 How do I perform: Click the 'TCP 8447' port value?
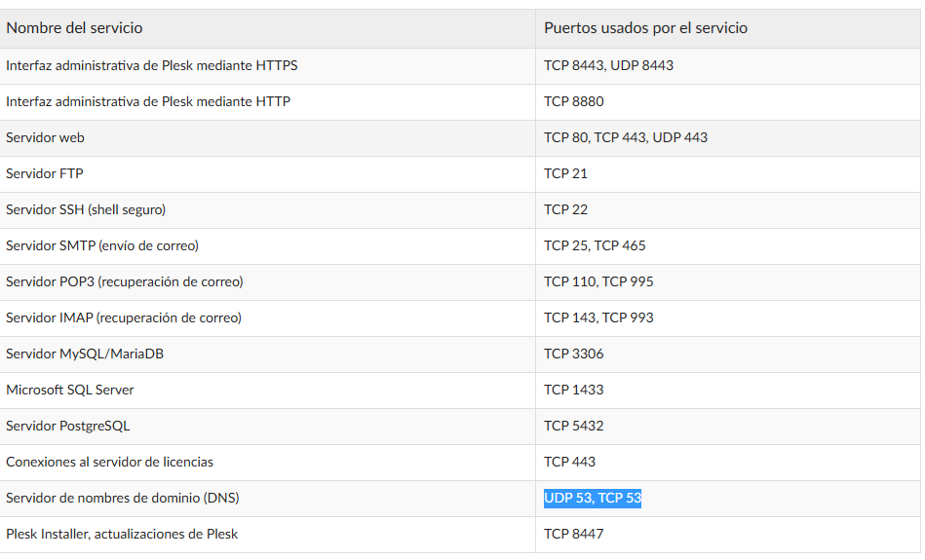573,534
